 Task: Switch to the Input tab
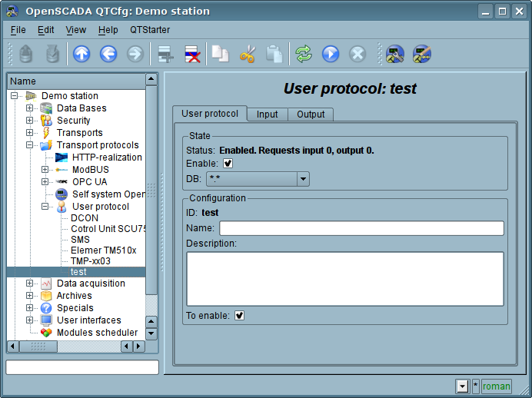pos(267,114)
